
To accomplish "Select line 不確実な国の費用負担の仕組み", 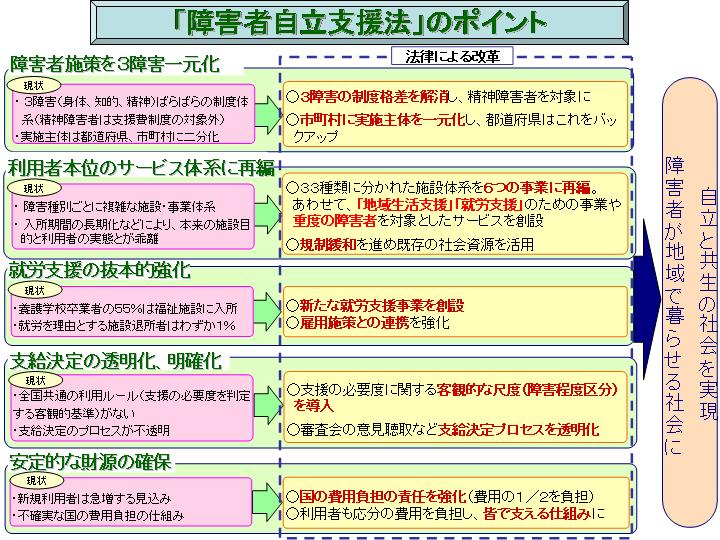I will point(98,516).
